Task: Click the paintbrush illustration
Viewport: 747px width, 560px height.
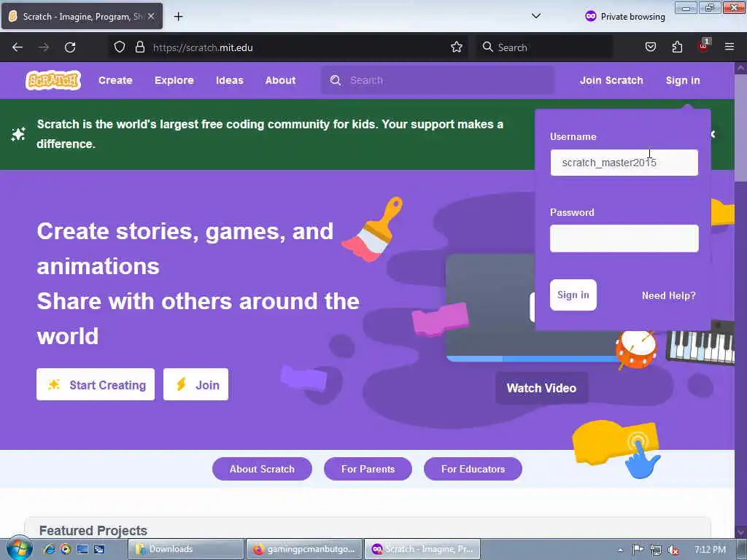Action: point(373,229)
